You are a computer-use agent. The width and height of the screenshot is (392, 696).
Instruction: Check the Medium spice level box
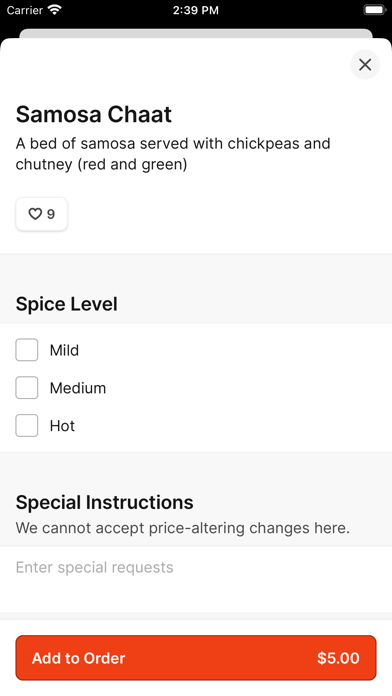27,388
